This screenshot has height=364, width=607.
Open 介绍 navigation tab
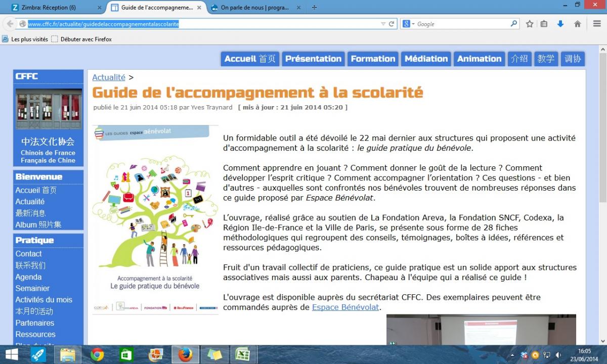519,59
